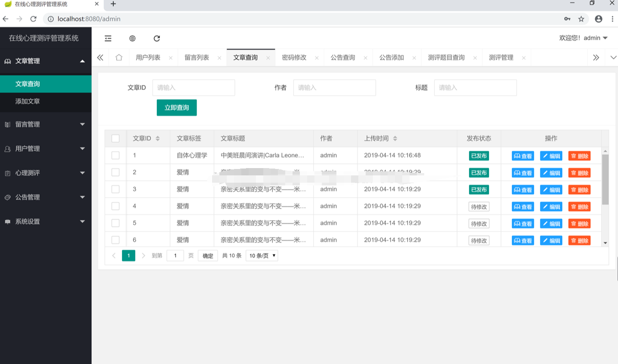
Task: Open a new browser tab
Action: point(113,4)
